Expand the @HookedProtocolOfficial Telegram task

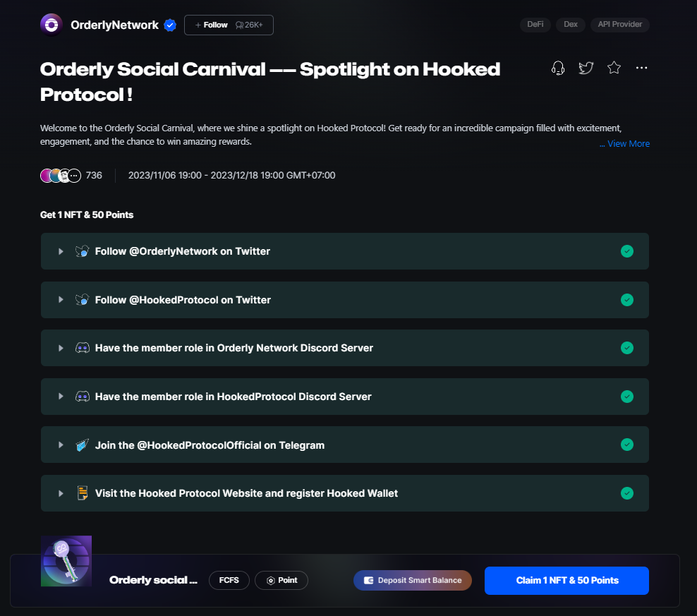pos(61,445)
